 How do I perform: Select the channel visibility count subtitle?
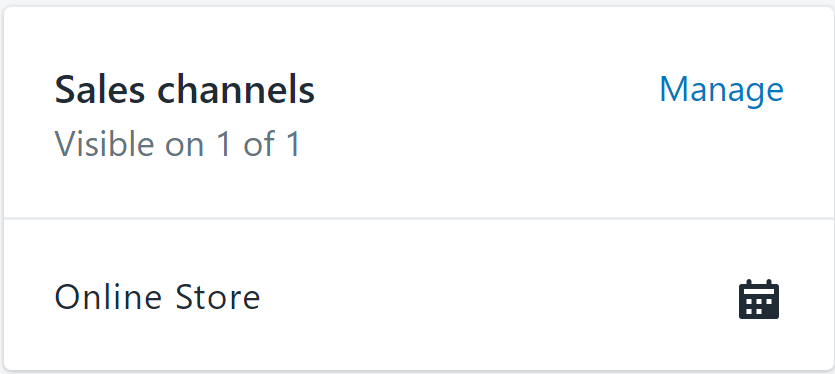tap(177, 143)
